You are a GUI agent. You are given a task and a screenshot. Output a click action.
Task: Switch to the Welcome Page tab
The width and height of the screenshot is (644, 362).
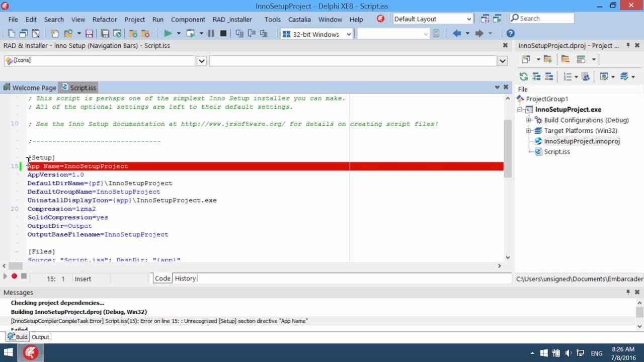click(30, 87)
